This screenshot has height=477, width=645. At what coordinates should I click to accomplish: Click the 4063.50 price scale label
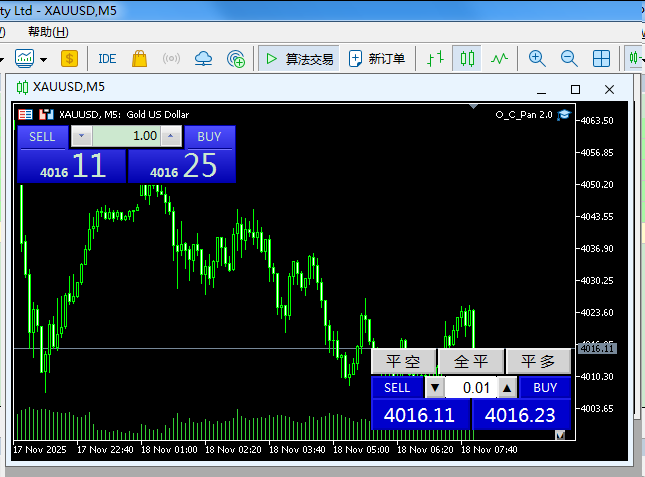597,120
